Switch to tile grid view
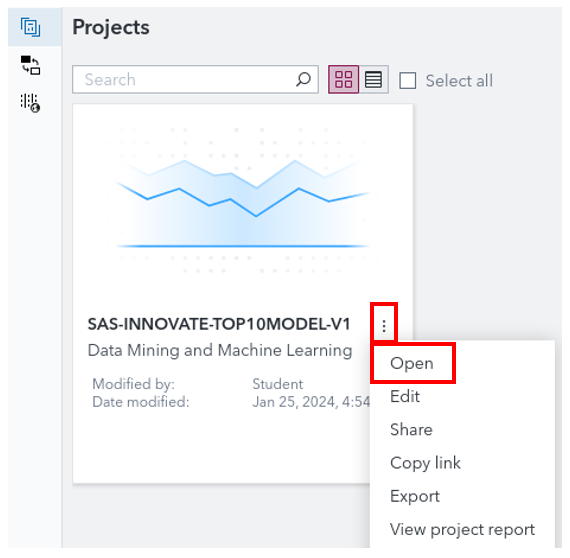Screen dimensions: 570x558 (x=344, y=79)
